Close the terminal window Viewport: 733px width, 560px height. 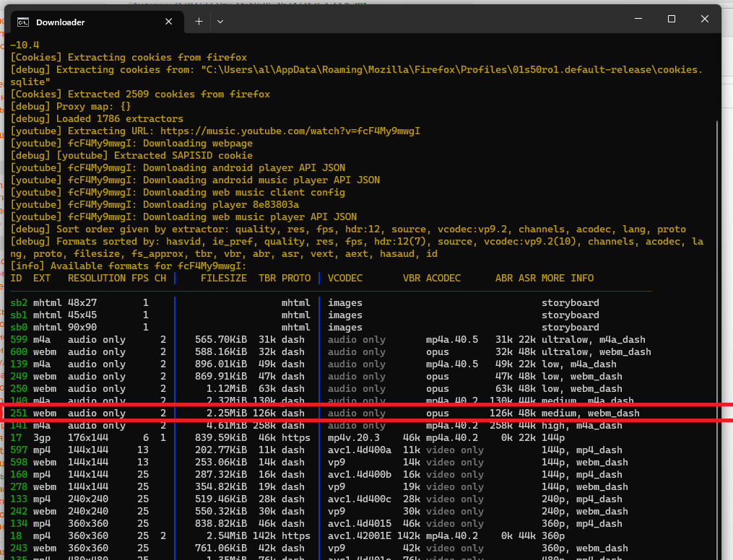coord(705,19)
